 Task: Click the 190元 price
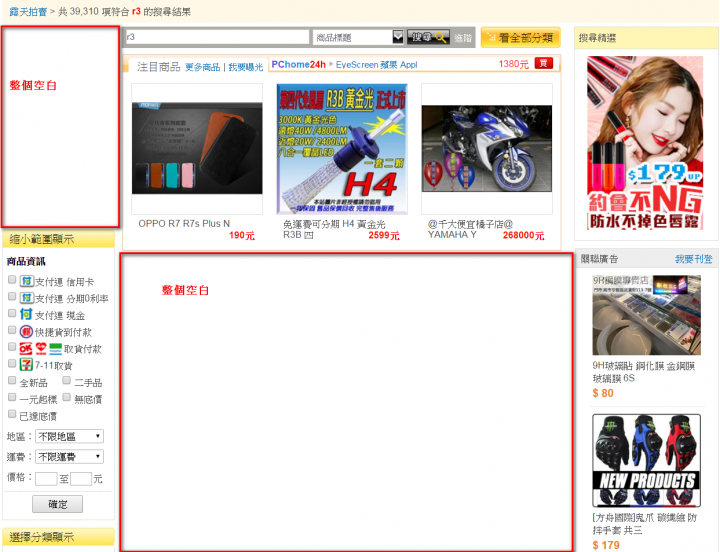(242, 235)
